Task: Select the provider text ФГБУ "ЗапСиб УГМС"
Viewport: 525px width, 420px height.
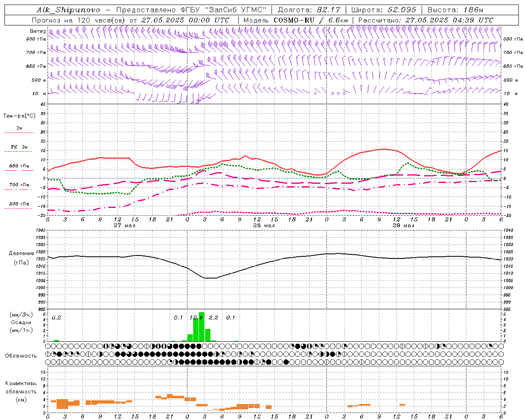Action: click(223, 10)
